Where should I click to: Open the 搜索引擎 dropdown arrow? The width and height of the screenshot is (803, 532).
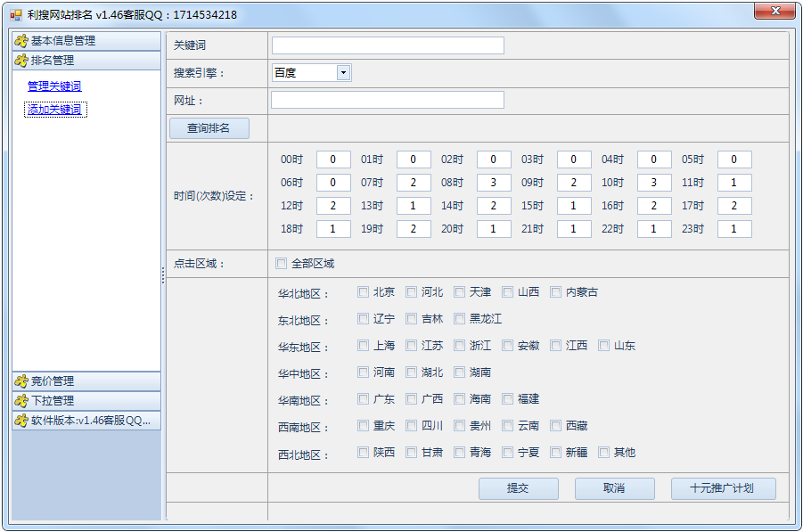[x=344, y=73]
